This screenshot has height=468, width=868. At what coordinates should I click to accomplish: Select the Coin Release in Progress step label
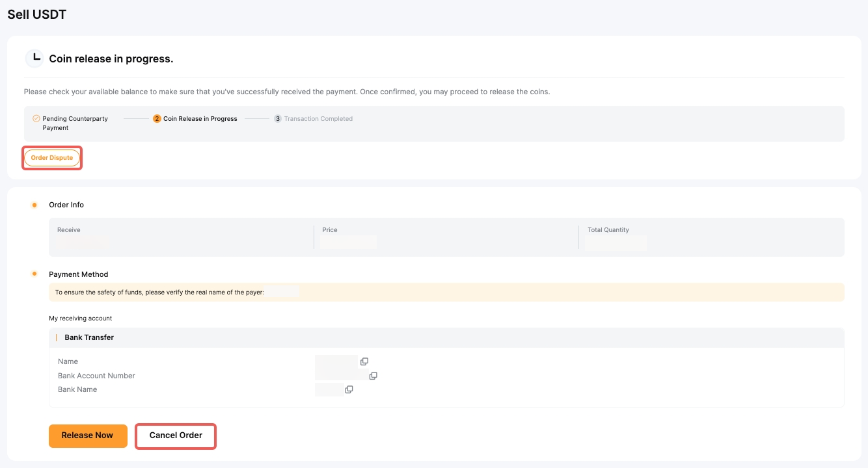point(200,119)
